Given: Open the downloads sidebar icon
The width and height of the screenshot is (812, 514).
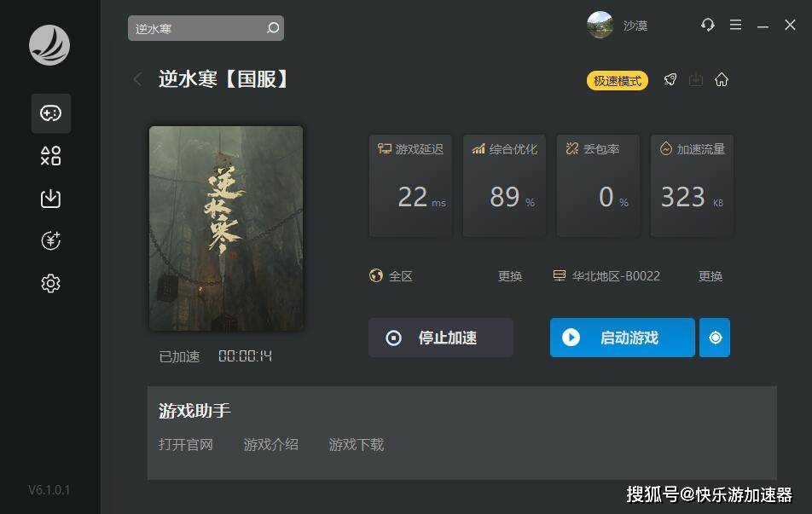Looking at the screenshot, I should pyautogui.click(x=51, y=199).
